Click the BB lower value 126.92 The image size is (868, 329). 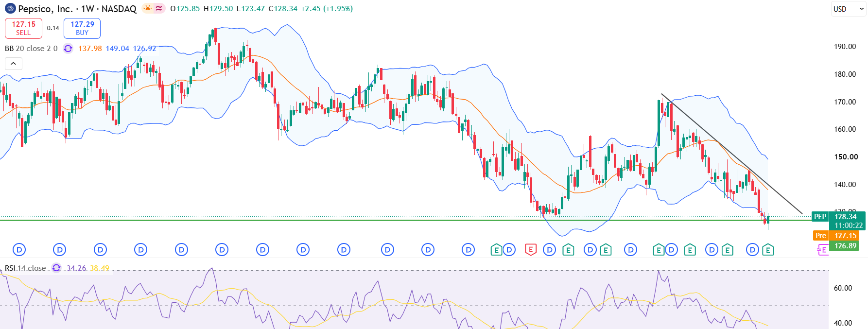[145, 49]
